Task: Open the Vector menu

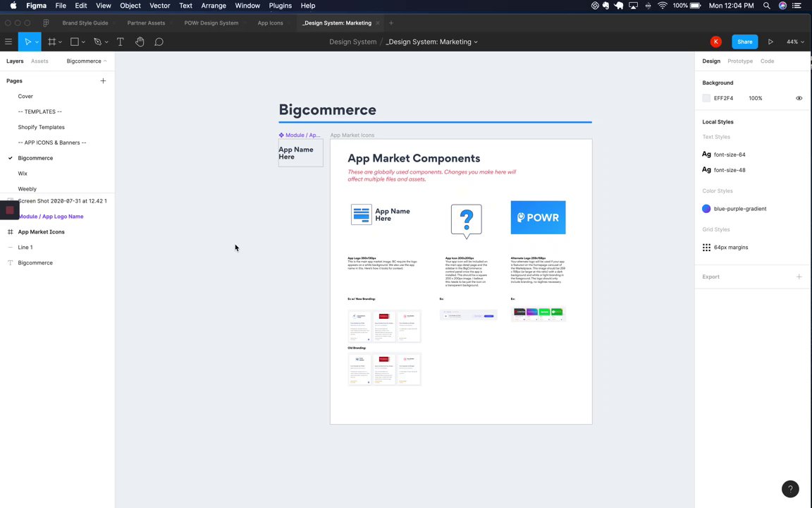Action: coord(160,6)
